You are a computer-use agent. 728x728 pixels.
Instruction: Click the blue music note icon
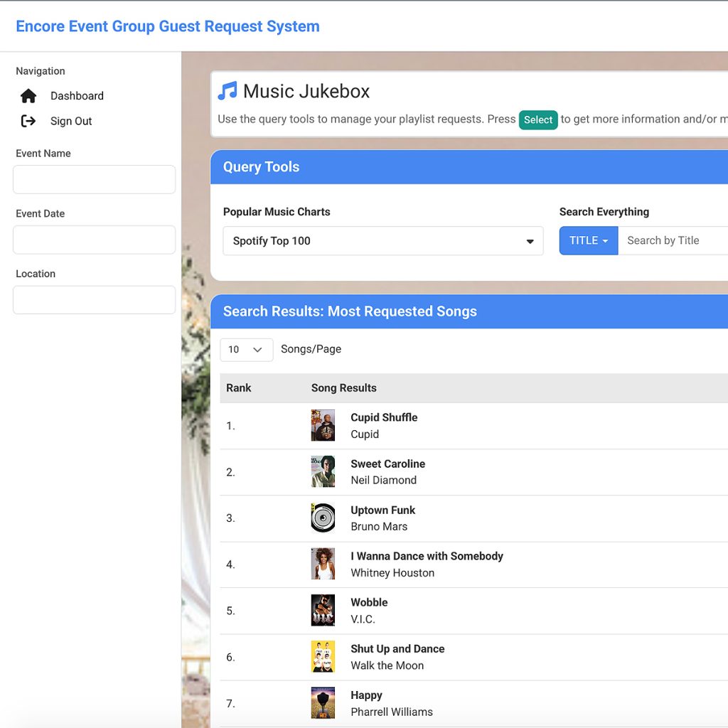[x=227, y=91]
